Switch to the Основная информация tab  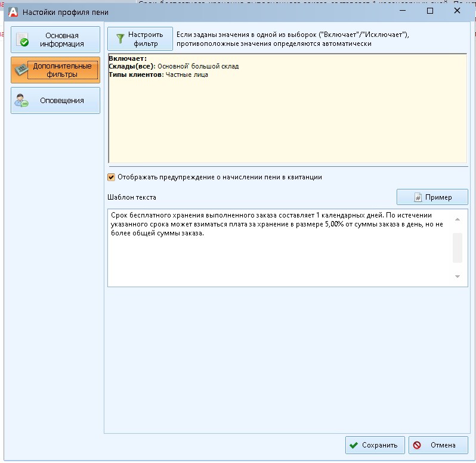[55, 40]
